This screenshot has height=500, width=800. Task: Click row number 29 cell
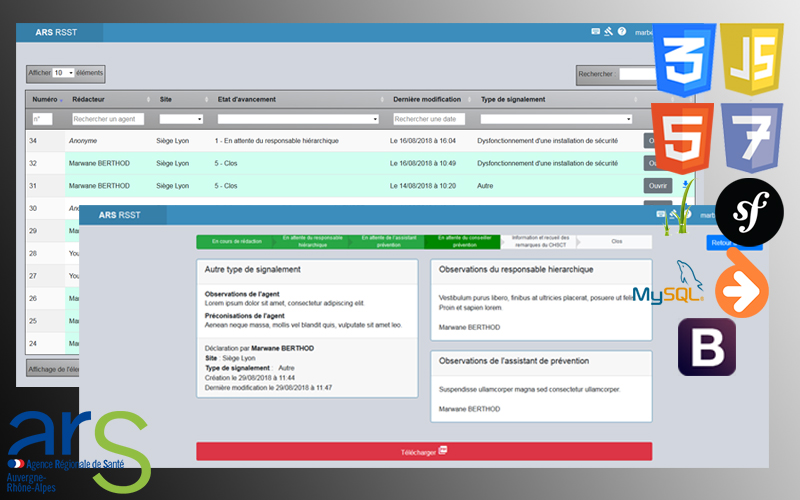tap(33, 231)
